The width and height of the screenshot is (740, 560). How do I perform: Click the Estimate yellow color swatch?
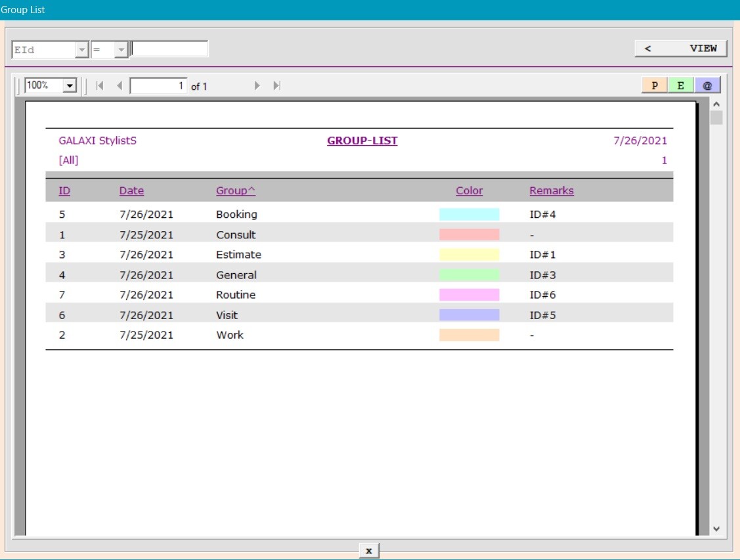click(x=469, y=255)
